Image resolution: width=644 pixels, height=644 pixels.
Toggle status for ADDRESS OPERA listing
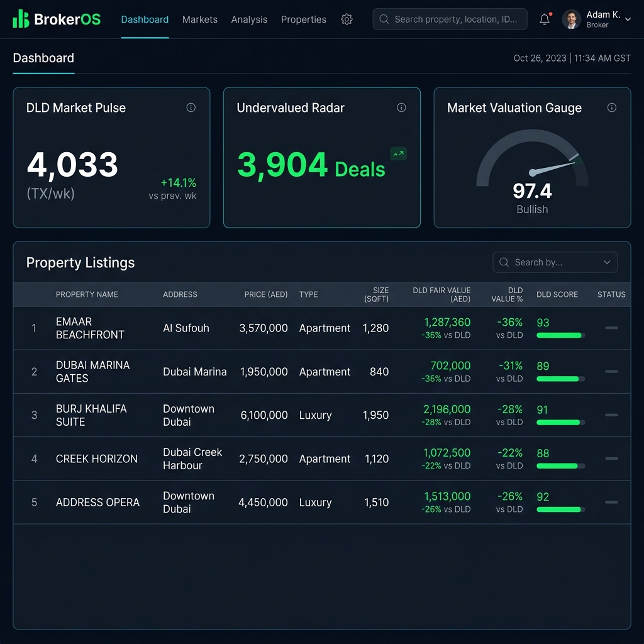tap(611, 502)
